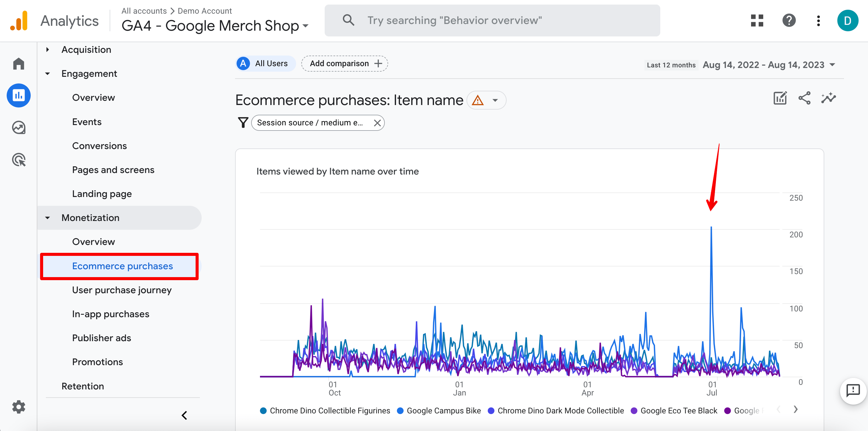The image size is (868, 431).
Task: Remove the Session source / medium filter
Action: pyautogui.click(x=377, y=123)
